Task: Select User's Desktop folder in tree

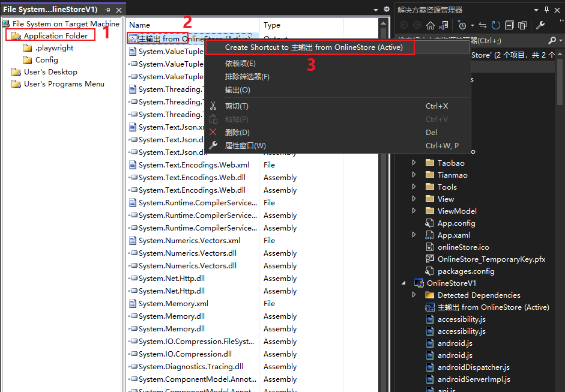Action: tap(50, 72)
